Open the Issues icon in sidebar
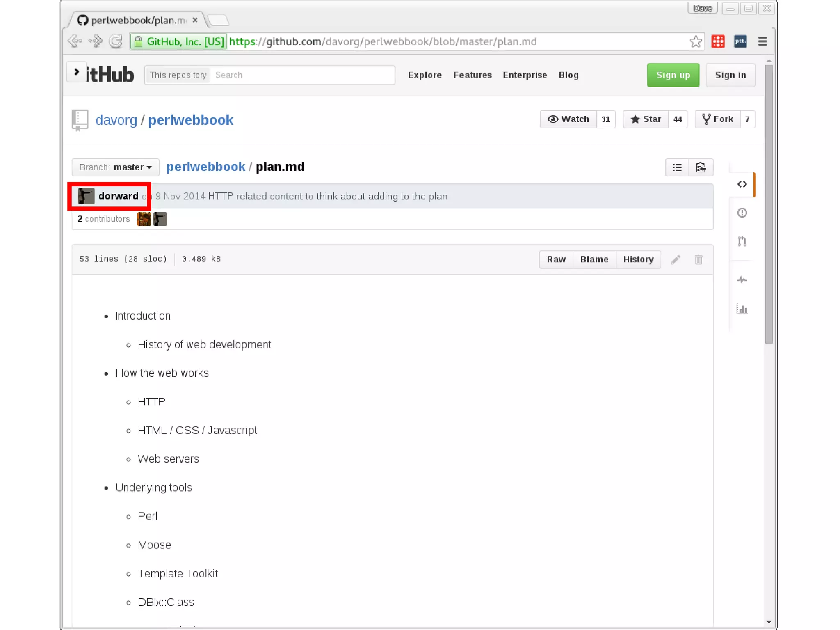 point(742,213)
